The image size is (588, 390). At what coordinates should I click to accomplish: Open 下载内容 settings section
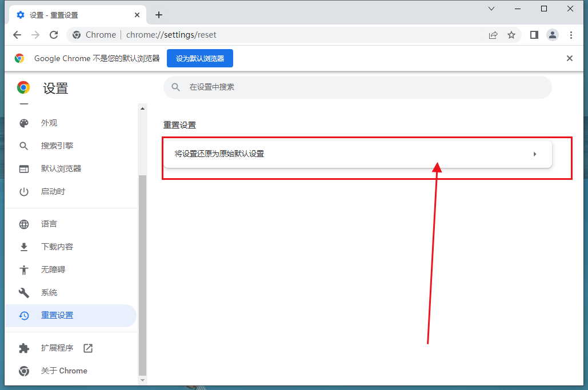pyautogui.click(x=70, y=247)
